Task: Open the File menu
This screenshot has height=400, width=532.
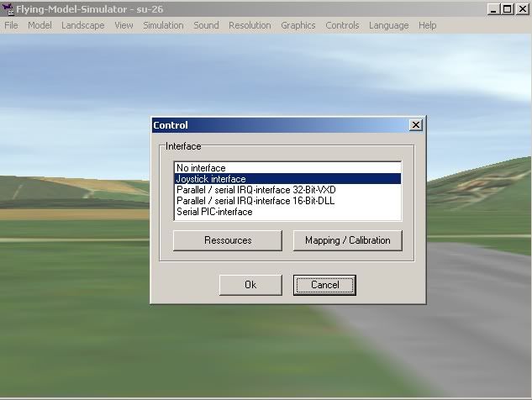Action: pyautogui.click(x=11, y=25)
